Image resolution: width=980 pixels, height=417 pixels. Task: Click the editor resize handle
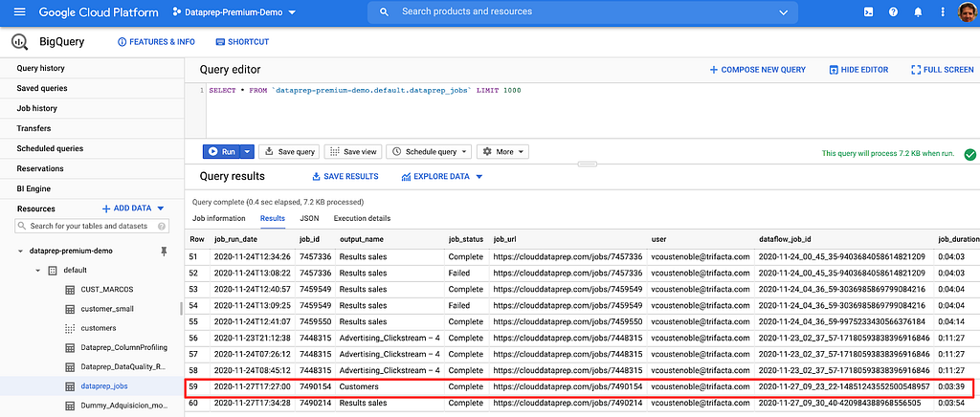pyautogui.click(x=588, y=165)
